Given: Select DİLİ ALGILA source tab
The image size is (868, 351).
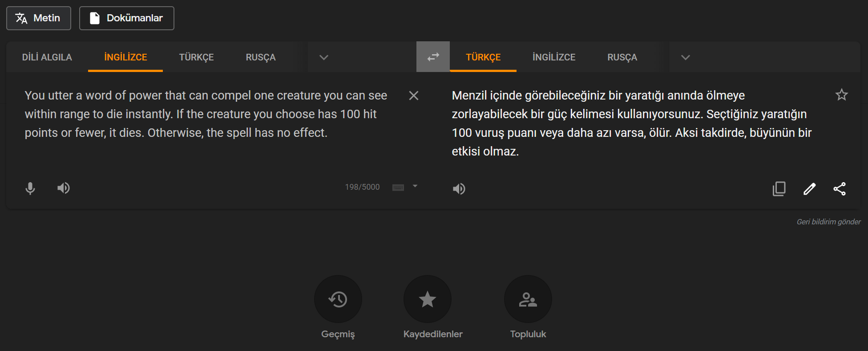Looking at the screenshot, I should point(47,57).
